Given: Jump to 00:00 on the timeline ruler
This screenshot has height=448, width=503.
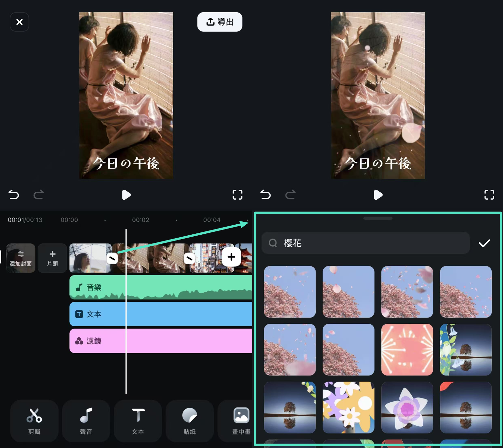Looking at the screenshot, I should 69,220.
